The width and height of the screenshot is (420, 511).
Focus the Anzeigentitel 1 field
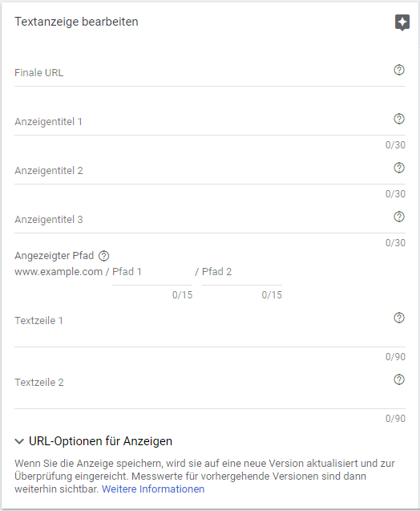coord(203,122)
